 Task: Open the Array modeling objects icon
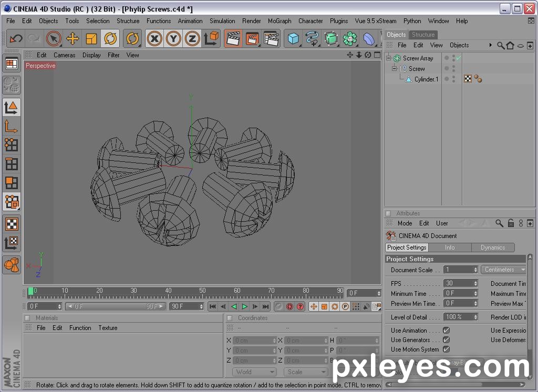[x=349, y=38]
